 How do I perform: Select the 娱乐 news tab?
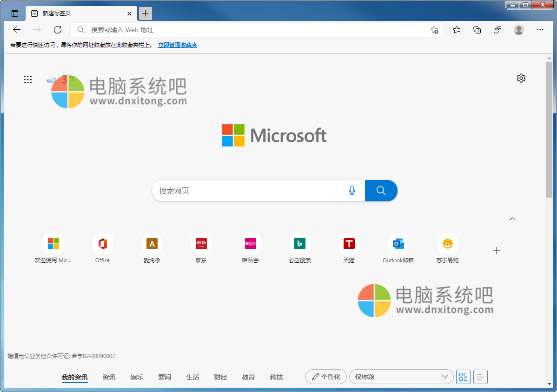tap(137, 377)
